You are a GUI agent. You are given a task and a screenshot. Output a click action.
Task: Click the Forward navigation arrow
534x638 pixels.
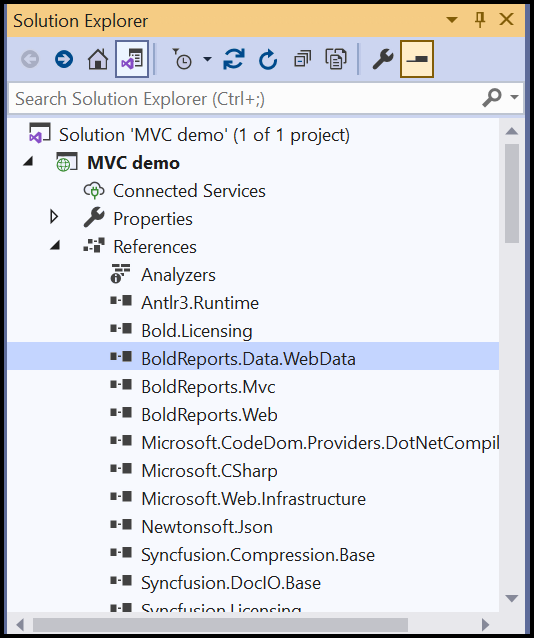(64, 59)
